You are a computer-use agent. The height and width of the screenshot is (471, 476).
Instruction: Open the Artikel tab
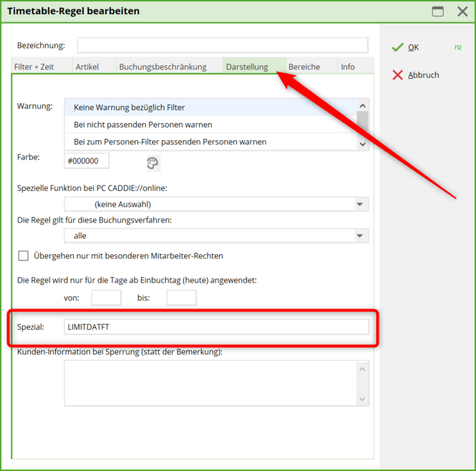click(x=87, y=67)
